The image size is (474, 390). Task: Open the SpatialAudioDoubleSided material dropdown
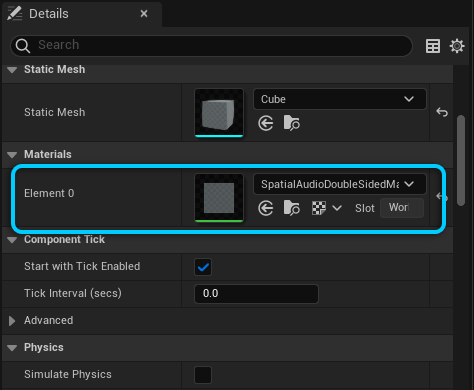click(340, 184)
